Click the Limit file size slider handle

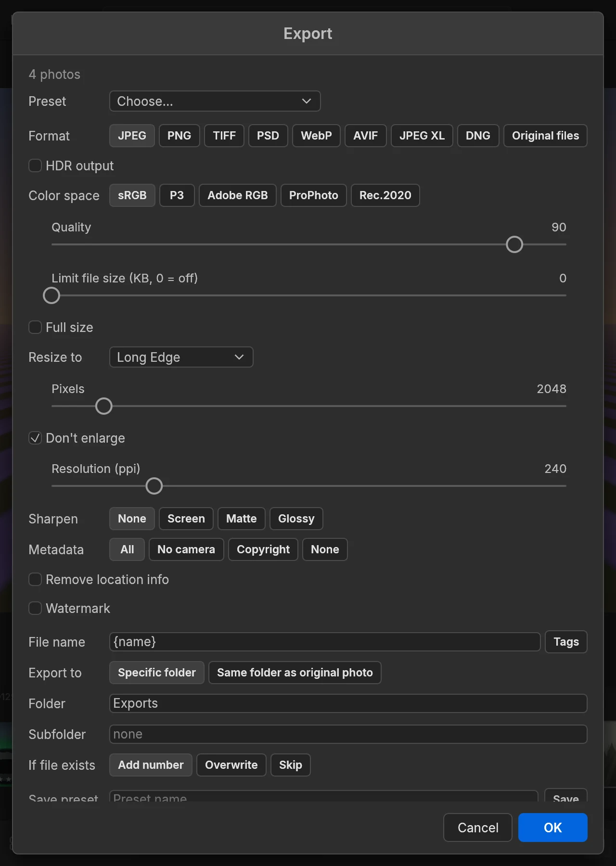[51, 295]
